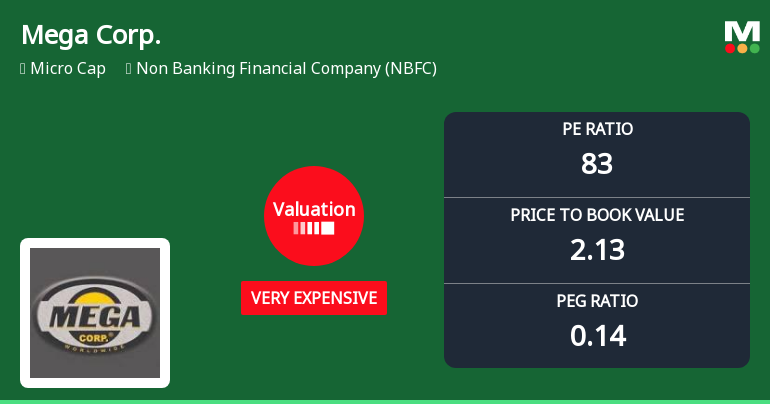
Task: Click the price to book value 2.13
Action: 597,250
